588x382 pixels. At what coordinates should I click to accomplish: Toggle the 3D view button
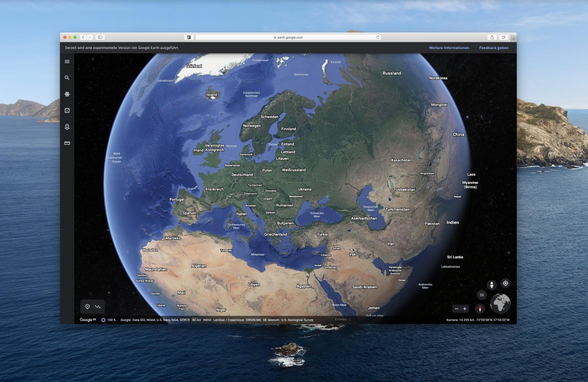pos(482,295)
